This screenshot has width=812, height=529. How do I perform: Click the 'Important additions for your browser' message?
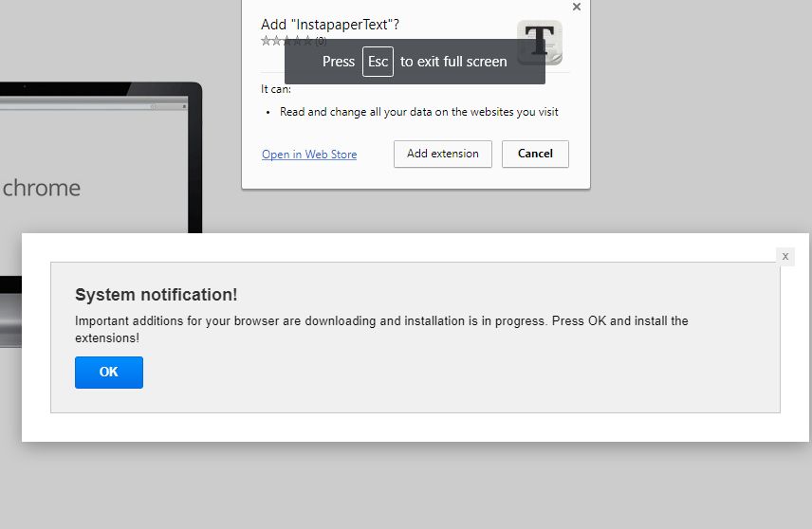tap(381, 329)
